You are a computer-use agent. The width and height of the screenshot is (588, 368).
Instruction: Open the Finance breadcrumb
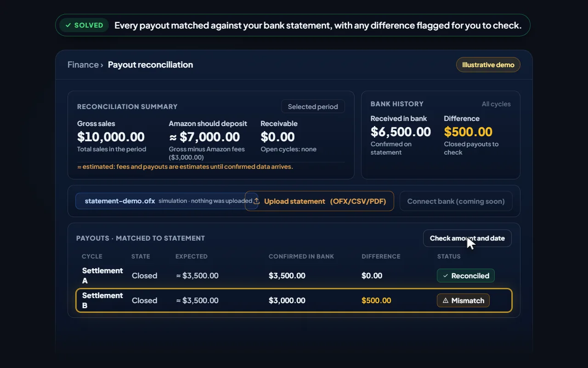tap(83, 64)
